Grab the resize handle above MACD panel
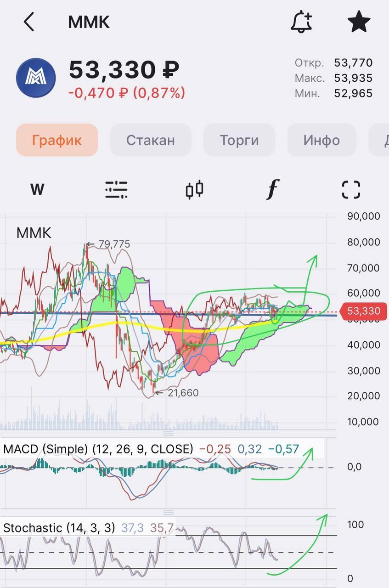This screenshot has width=389, height=588. point(169,433)
